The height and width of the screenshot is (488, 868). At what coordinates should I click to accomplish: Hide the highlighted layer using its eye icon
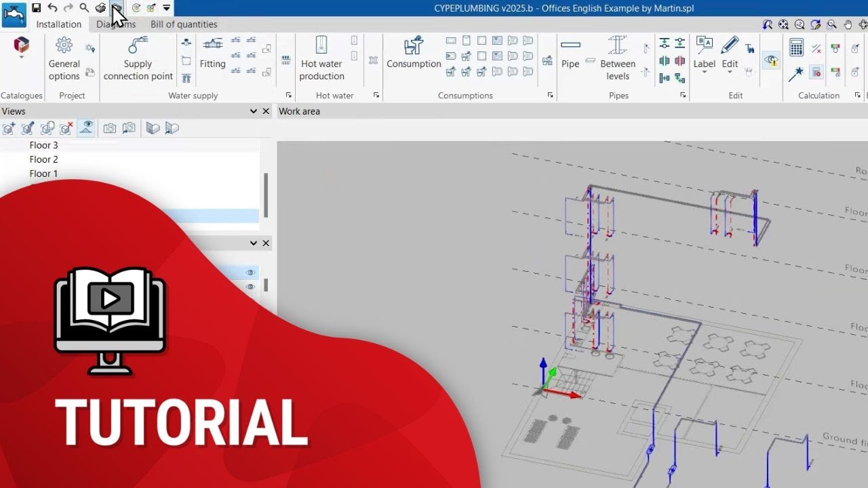pyautogui.click(x=250, y=272)
